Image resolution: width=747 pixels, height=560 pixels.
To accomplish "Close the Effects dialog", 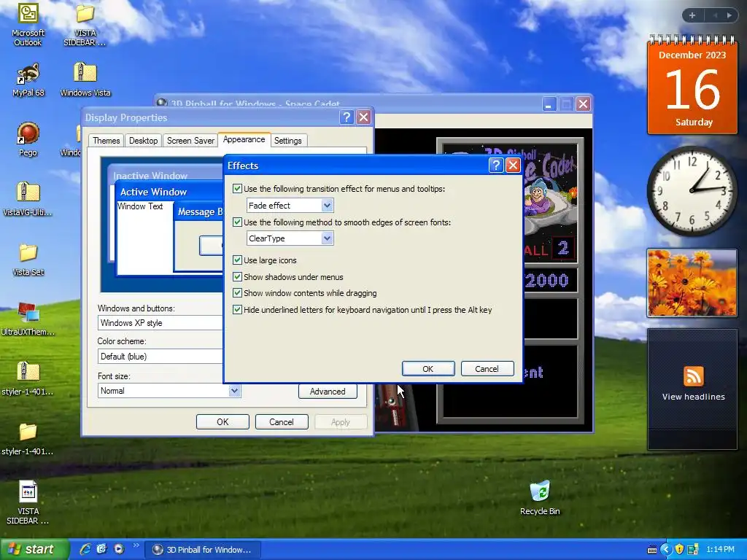I will [513, 166].
